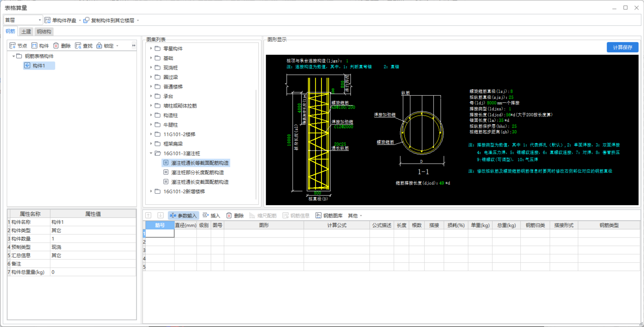This screenshot has height=327, width=644.
Task: Click the 查找 (find) icon
Action: 78,46
